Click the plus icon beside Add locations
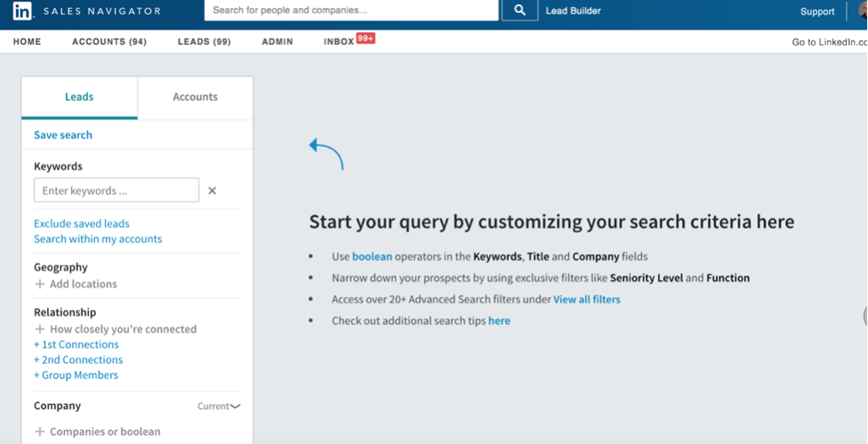The width and height of the screenshot is (868, 444). (x=39, y=284)
